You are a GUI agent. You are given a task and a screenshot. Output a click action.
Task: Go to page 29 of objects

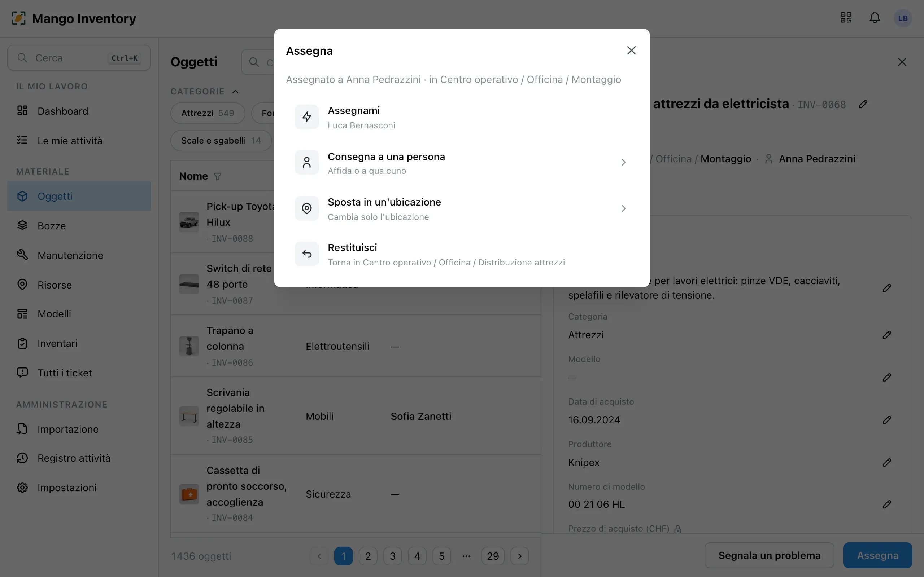(493, 556)
